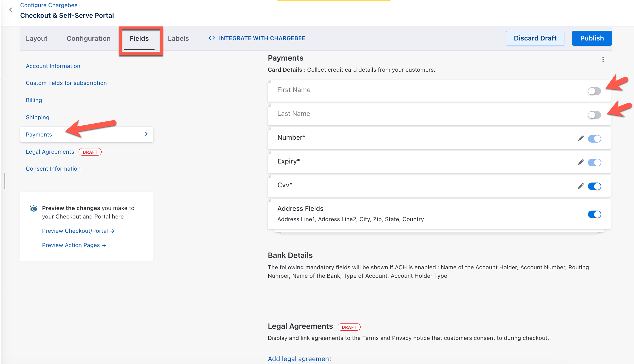
Task: Click the Cvv edit pencil icon
Action: click(x=581, y=186)
